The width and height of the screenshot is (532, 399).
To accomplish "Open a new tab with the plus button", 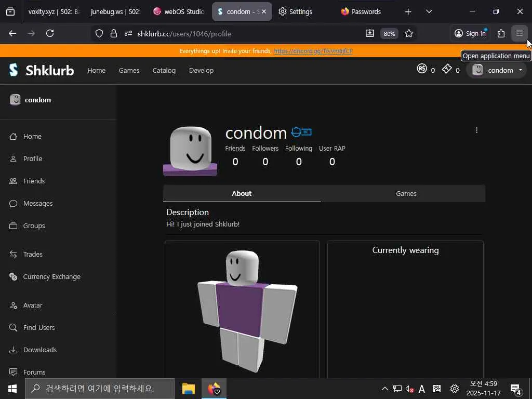I will pos(408,11).
